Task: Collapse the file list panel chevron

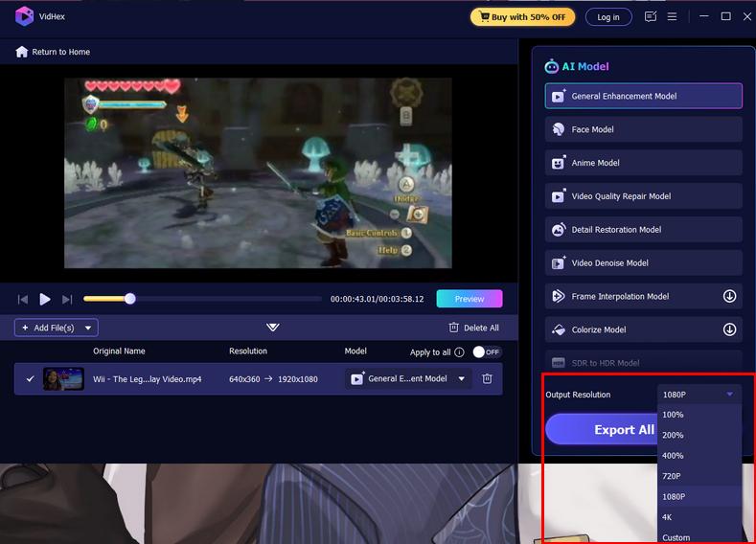Action: 273,328
